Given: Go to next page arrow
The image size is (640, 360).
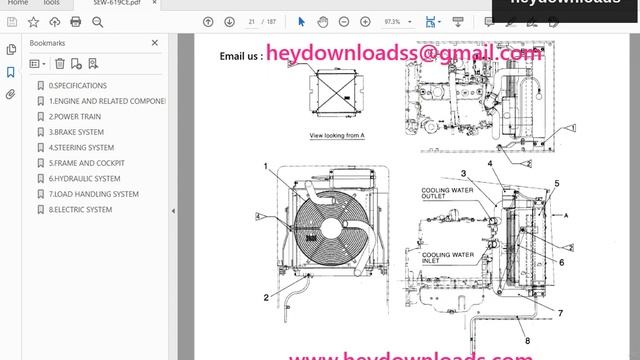Looking at the screenshot, I should 229,22.
